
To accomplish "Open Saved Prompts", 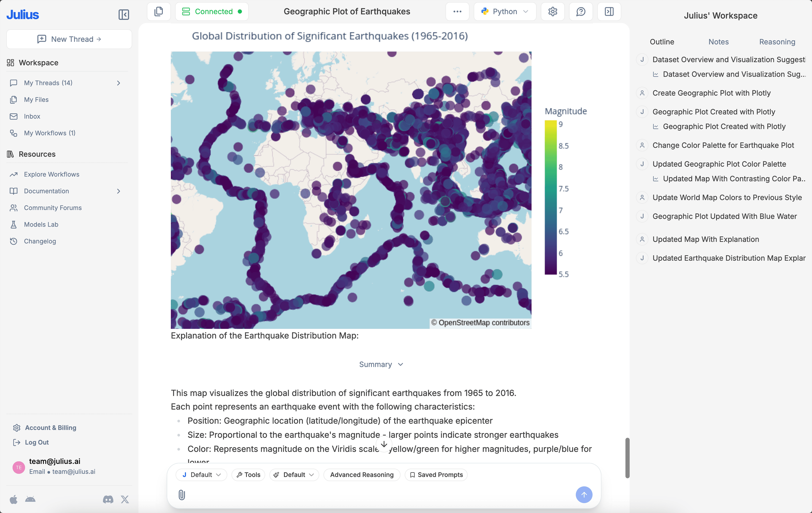I will (x=436, y=475).
